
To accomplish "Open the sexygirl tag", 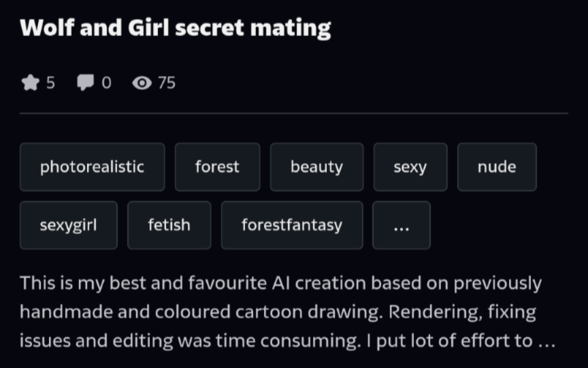I will pyautogui.click(x=68, y=225).
